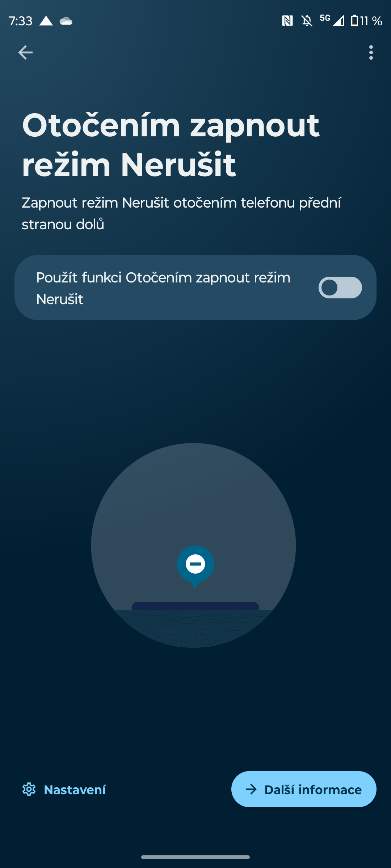
Task: Enable the Otočením zapnout režim Nerušit switch
Action: [340, 288]
